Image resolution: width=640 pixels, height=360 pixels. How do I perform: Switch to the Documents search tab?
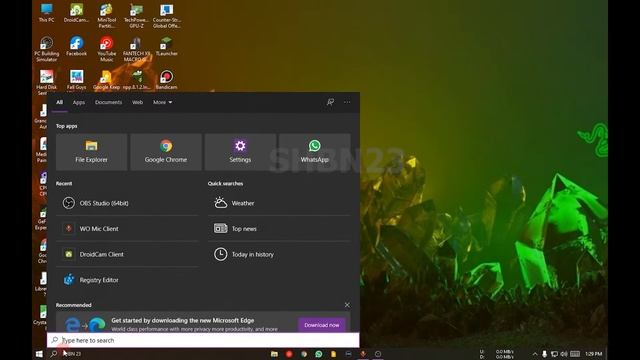109,102
